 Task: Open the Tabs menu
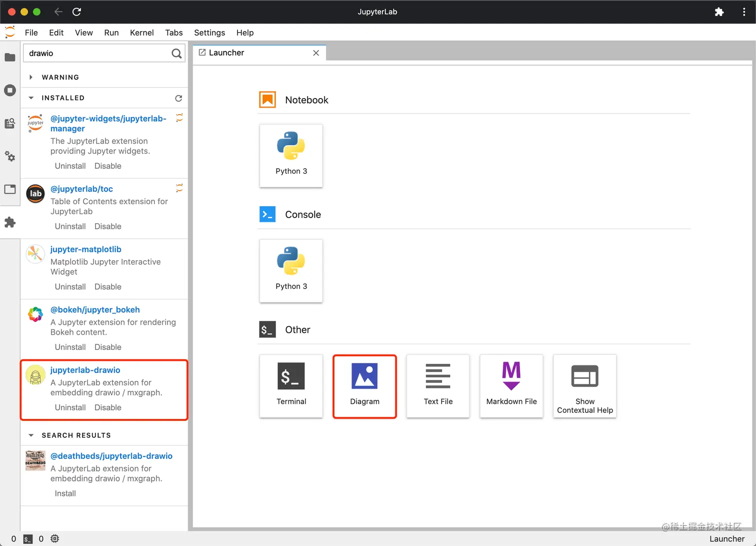[174, 33]
